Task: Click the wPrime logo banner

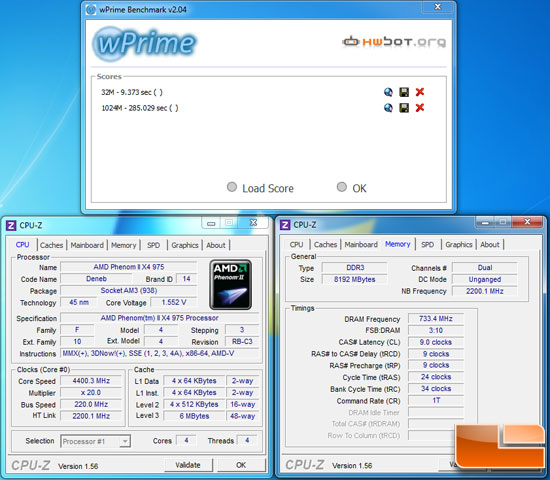Action: point(144,43)
